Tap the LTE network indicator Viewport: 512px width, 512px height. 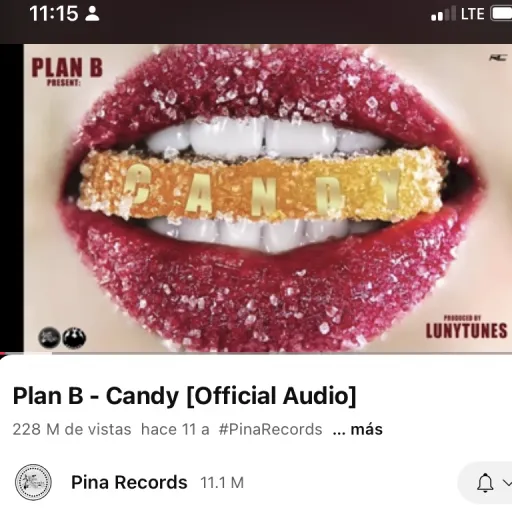[472, 14]
